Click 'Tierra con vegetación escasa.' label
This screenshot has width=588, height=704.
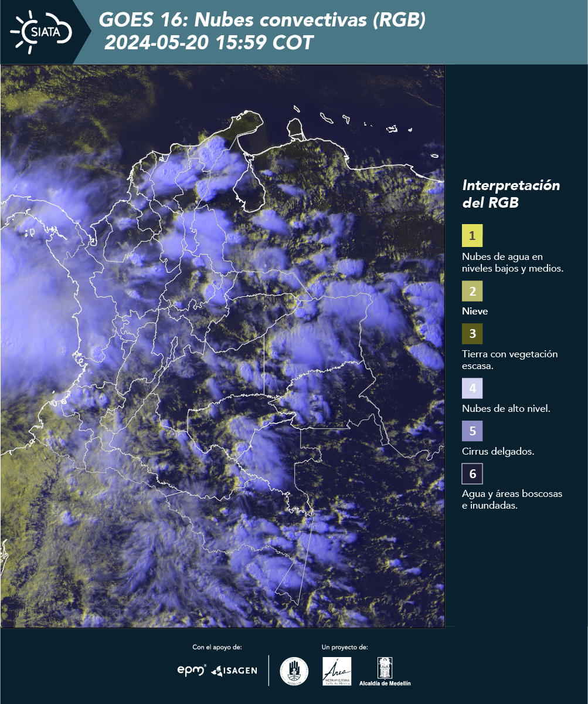coord(510,360)
